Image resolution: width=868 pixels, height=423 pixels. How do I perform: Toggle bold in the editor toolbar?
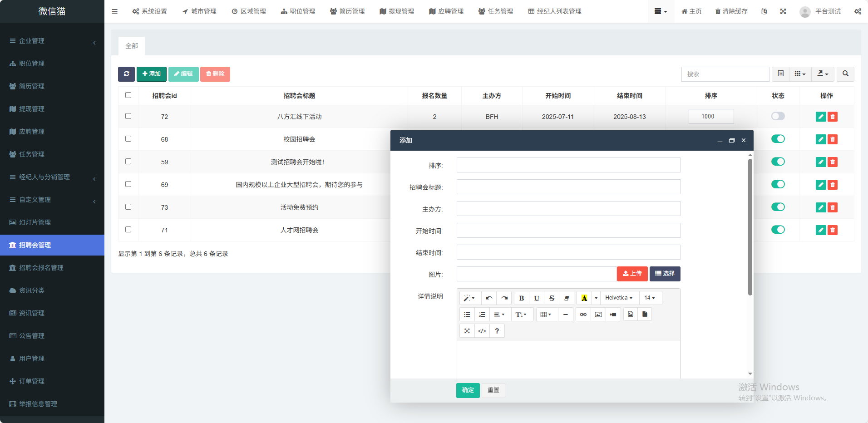(521, 298)
